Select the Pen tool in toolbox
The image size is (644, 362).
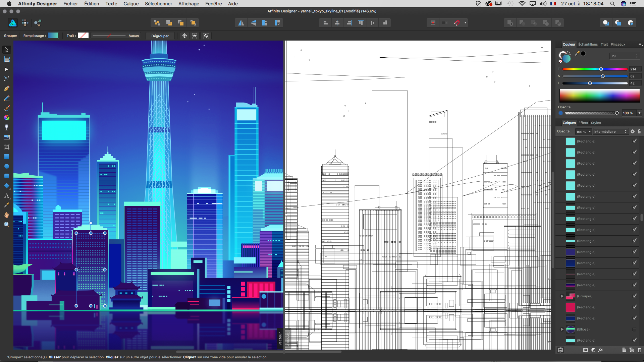[x=6, y=88]
